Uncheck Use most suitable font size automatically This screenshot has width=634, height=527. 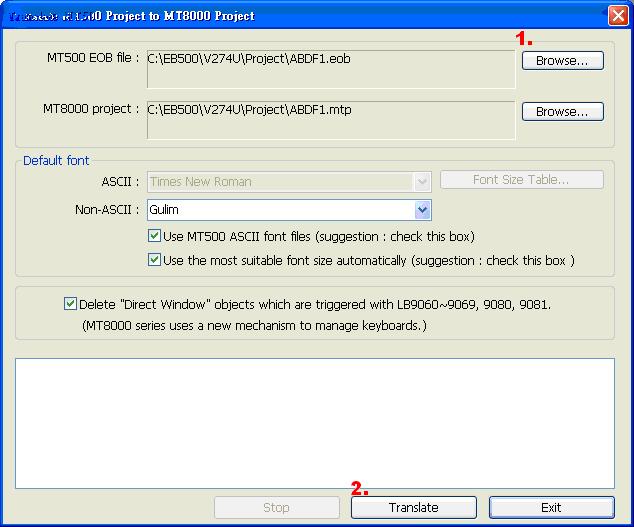[154, 260]
